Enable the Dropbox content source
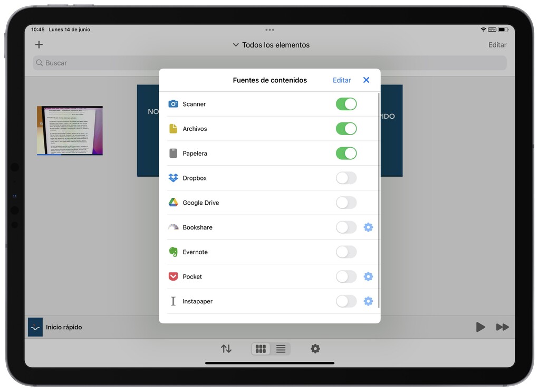This screenshot has height=392, width=540. (346, 178)
